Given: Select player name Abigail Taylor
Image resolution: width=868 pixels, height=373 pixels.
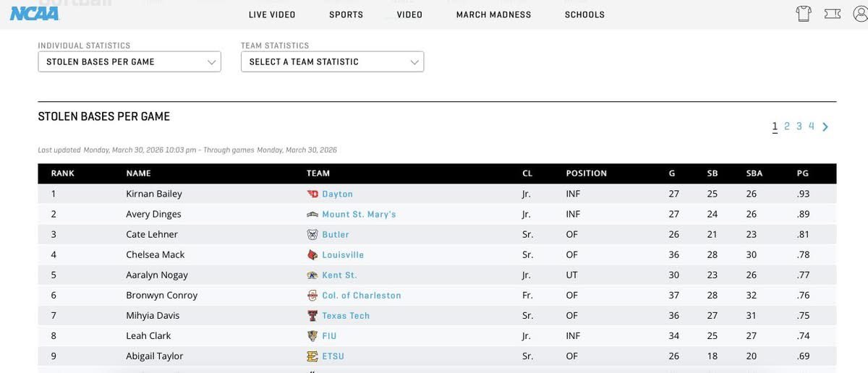Looking at the screenshot, I should pyautogui.click(x=155, y=356).
